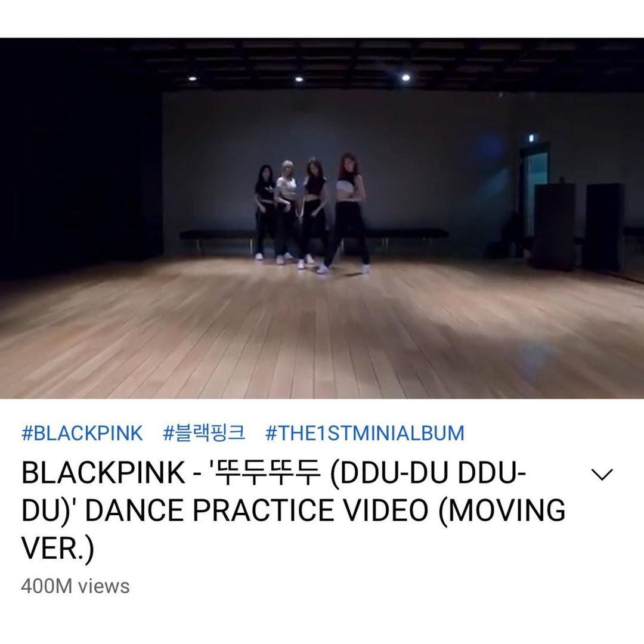Click the middle ceiling spotlight in the video

299,79
